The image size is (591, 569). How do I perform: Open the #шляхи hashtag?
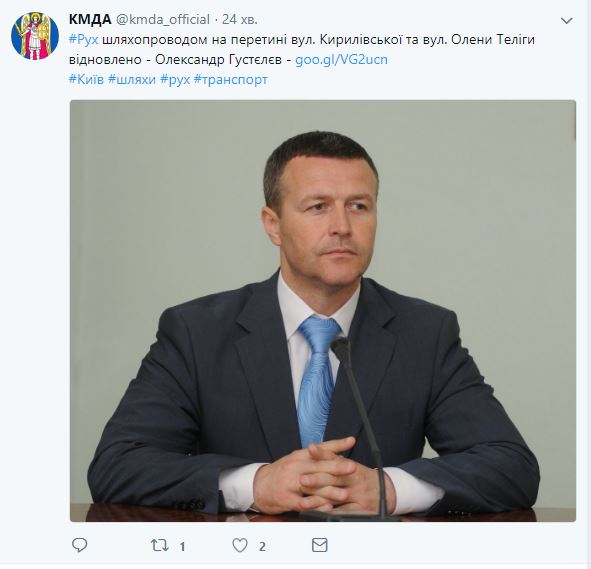click(x=132, y=80)
